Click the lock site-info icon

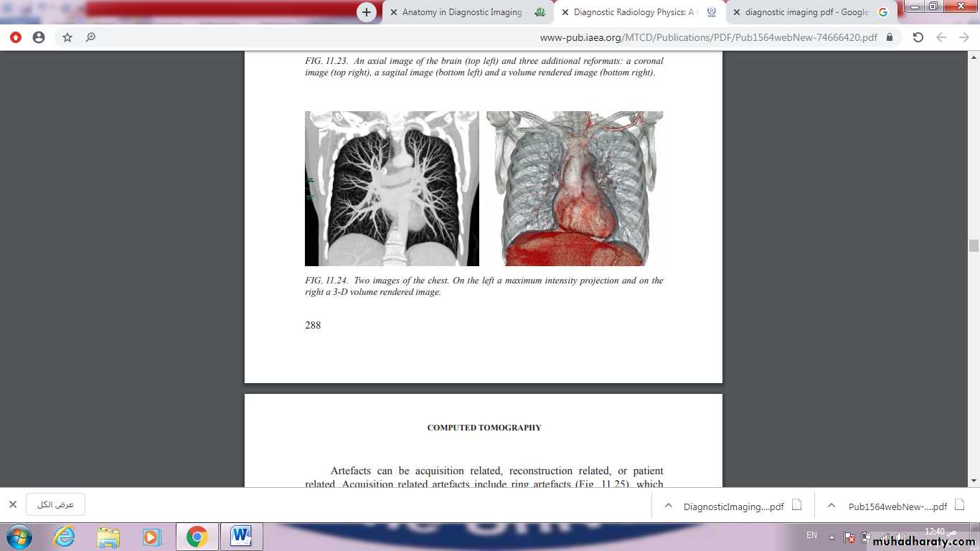click(x=890, y=37)
